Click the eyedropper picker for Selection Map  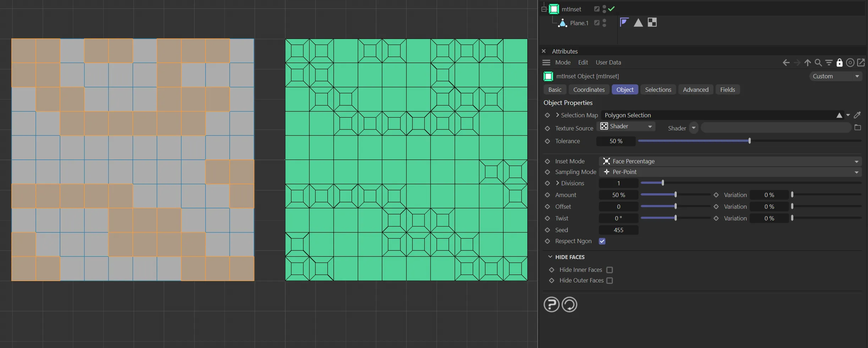[857, 115]
